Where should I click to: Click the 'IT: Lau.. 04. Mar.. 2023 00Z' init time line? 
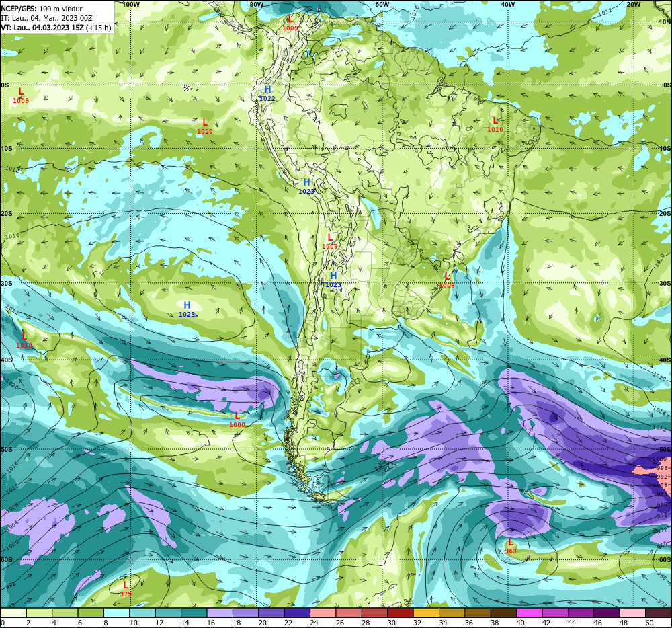pos(47,18)
